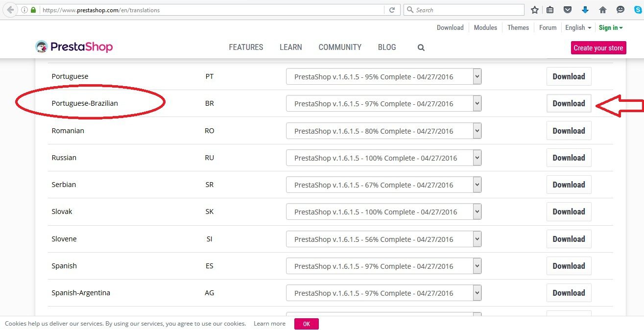The height and width of the screenshot is (330, 644).
Task: Select the Portuguese-Brazilian language name
Action: tap(85, 103)
